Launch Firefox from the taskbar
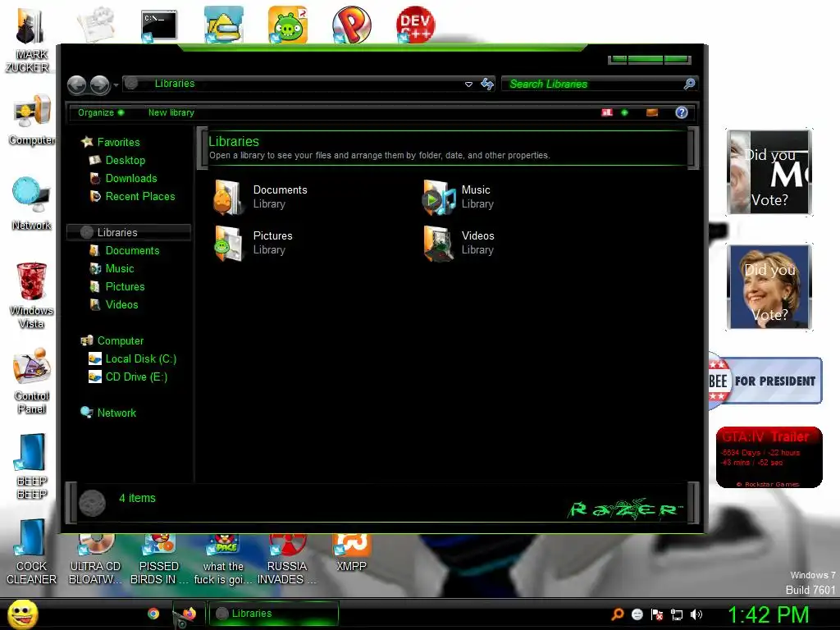The height and width of the screenshot is (630, 840). pyautogui.click(x=189, y=614)
